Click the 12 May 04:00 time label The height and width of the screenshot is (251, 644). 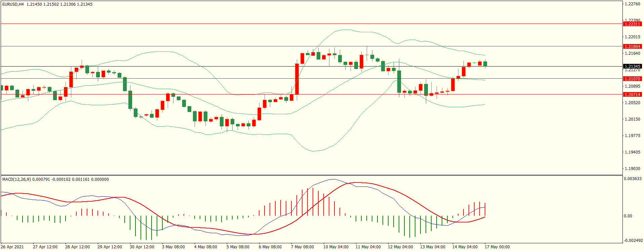tap(400, 247)
